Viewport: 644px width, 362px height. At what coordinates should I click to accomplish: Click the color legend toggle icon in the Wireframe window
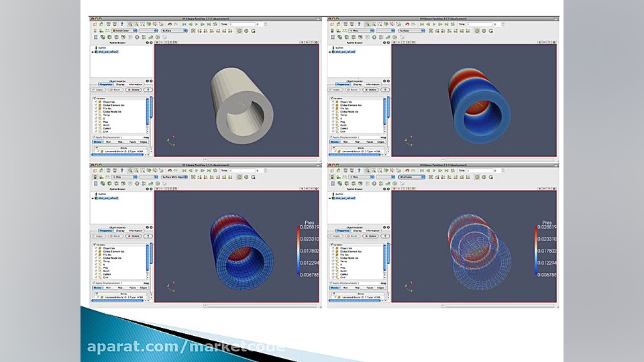pos(332,177)
